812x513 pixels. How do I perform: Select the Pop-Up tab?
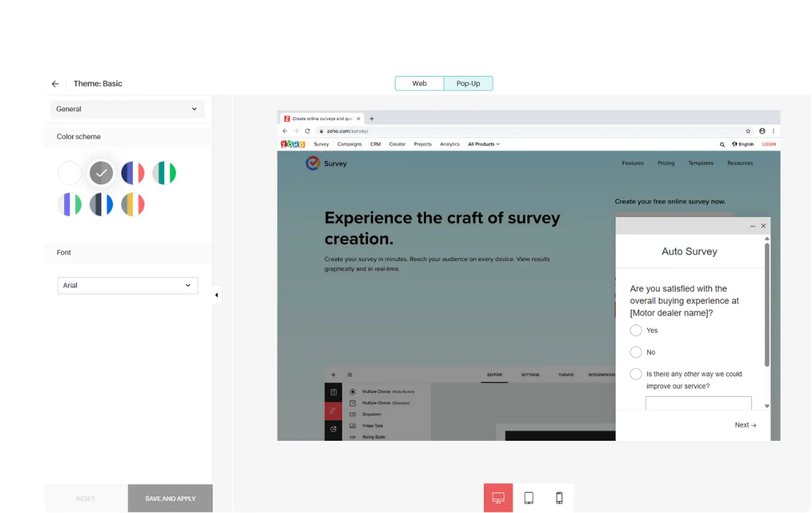[468, 83]
